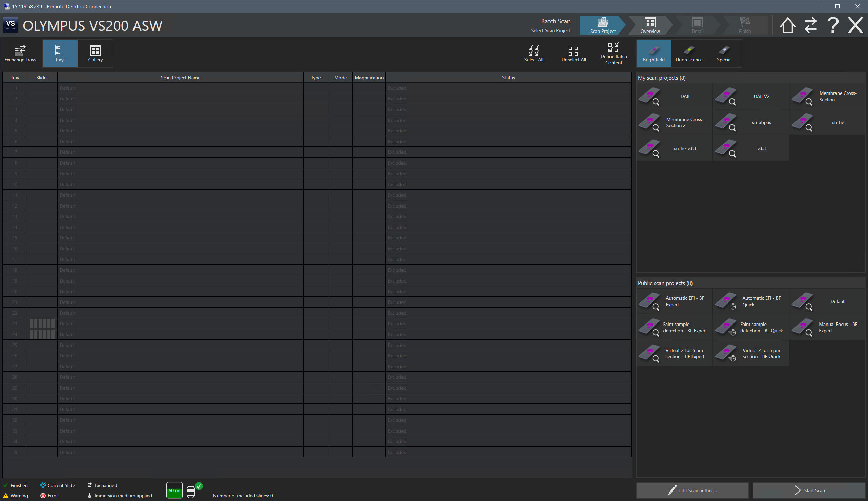Go to Scan Project workflow step

pyautogui.click(x=602, y=25)
